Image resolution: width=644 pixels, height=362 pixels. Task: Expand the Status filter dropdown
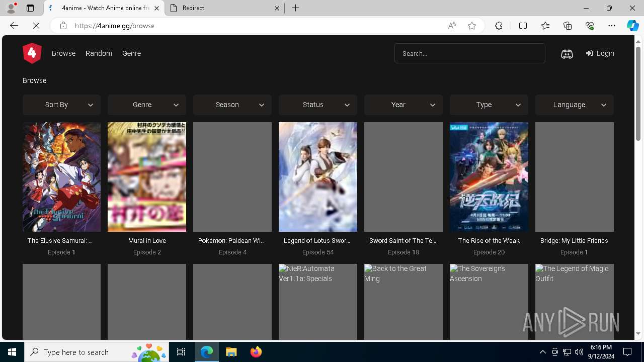318,105
